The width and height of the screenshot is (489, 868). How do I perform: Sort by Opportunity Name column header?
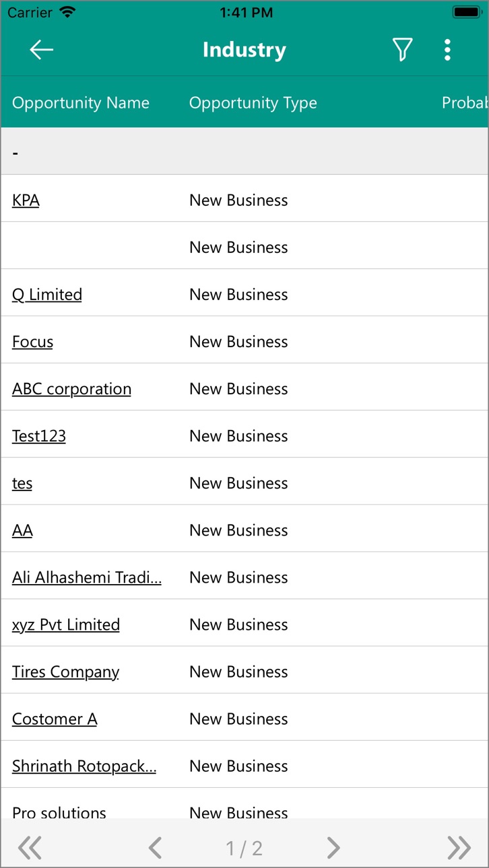81,103
